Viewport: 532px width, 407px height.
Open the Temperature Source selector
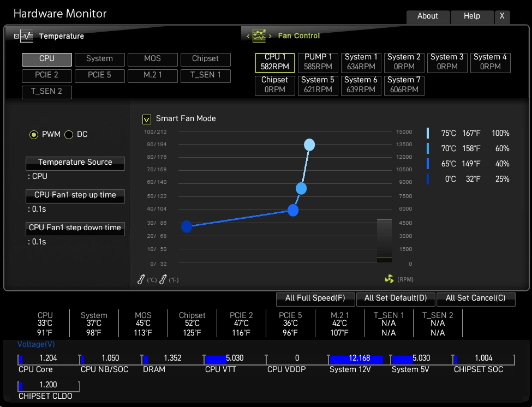point(75,164)
